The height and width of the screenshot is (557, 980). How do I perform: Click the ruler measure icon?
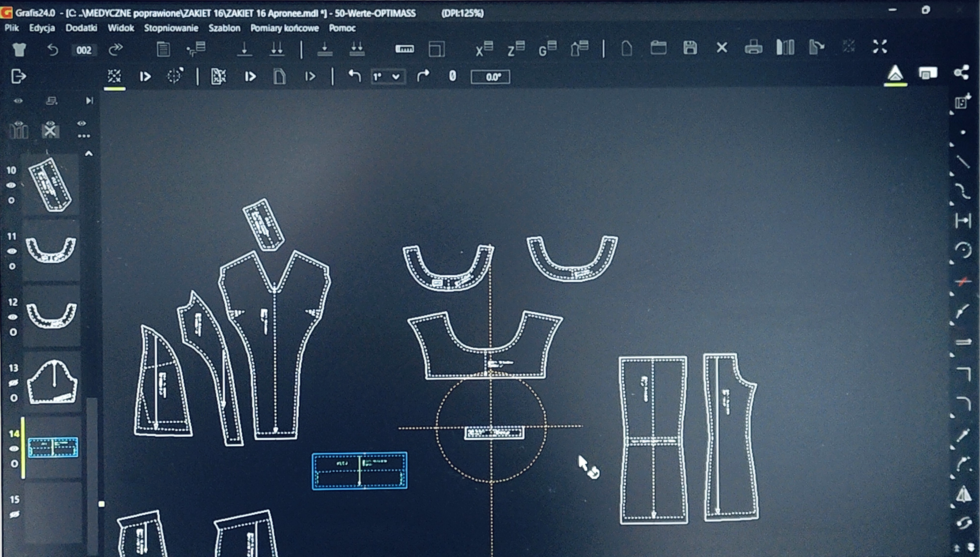[404, 49]
